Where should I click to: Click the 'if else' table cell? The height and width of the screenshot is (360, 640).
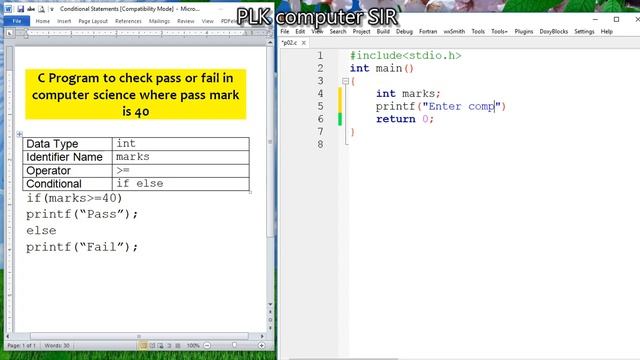181,184
